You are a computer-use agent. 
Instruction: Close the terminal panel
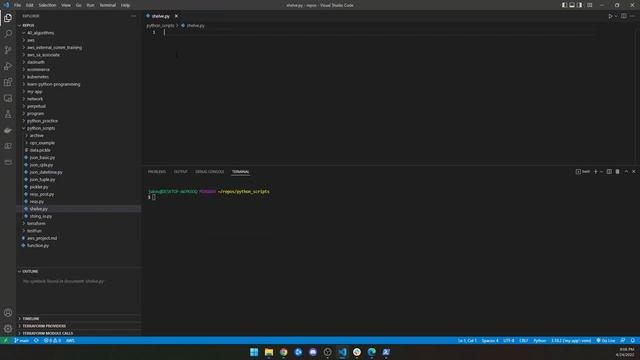coord(633,172)
